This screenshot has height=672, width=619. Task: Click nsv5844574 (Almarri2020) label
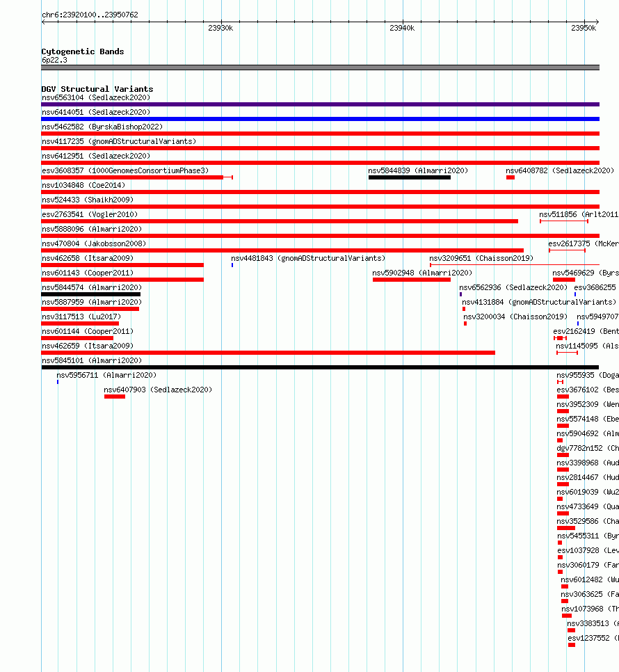point(92,287)
